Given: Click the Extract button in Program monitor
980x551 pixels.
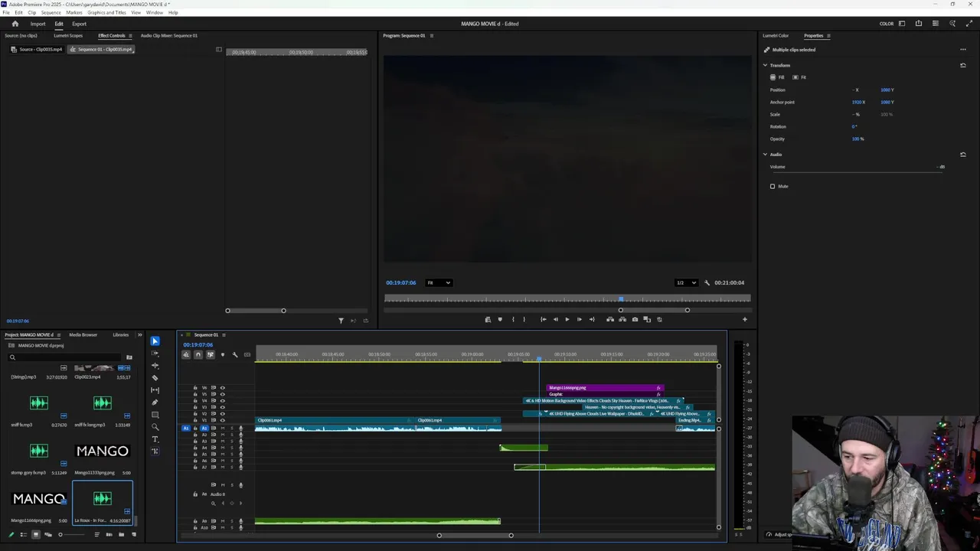Looking at the screenshot, I should click(x=622, y=319).
